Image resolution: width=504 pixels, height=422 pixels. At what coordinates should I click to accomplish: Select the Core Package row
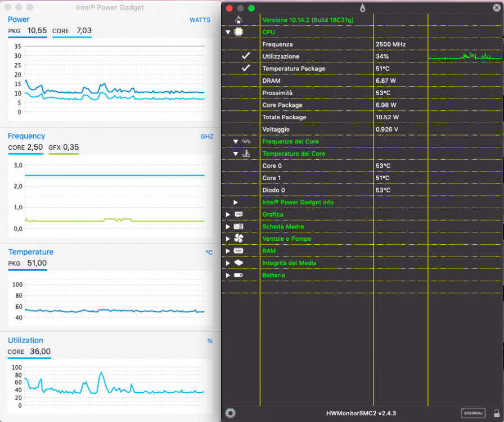(363, 105)
